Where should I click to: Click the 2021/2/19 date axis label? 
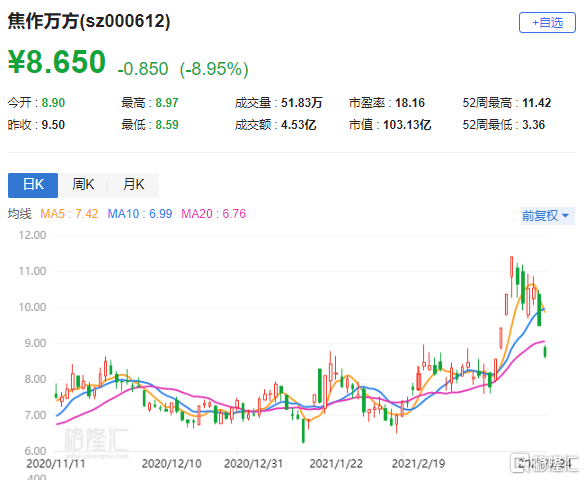tap(419, 464)
